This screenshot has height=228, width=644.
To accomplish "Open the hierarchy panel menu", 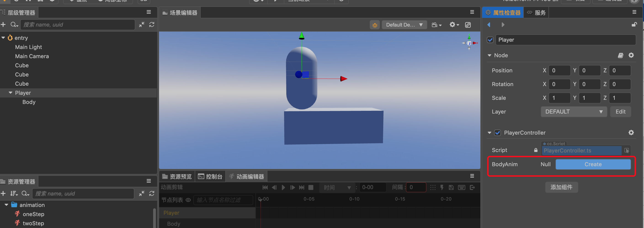I will (x=149, y=12).
